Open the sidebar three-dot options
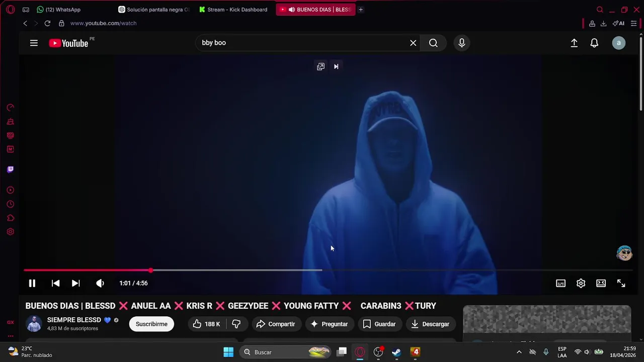 (x=10, y=336)
